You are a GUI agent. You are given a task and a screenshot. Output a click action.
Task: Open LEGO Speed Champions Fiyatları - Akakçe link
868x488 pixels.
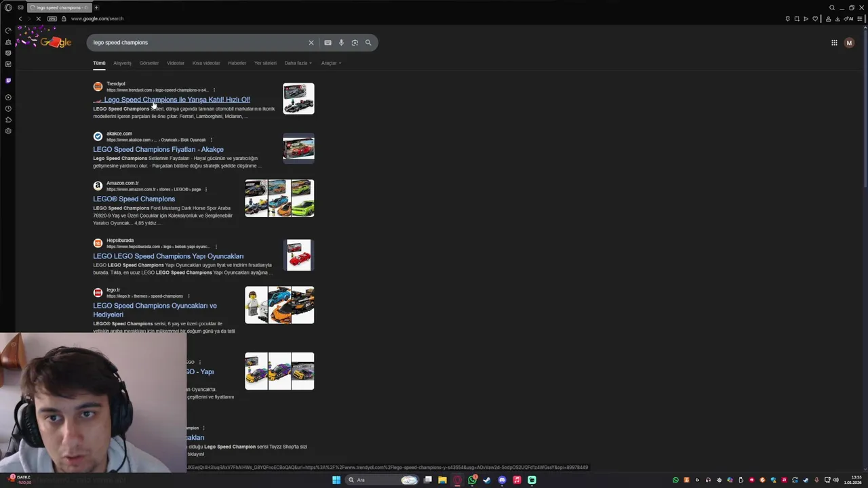pyautogui.click(x=158, y=149)
